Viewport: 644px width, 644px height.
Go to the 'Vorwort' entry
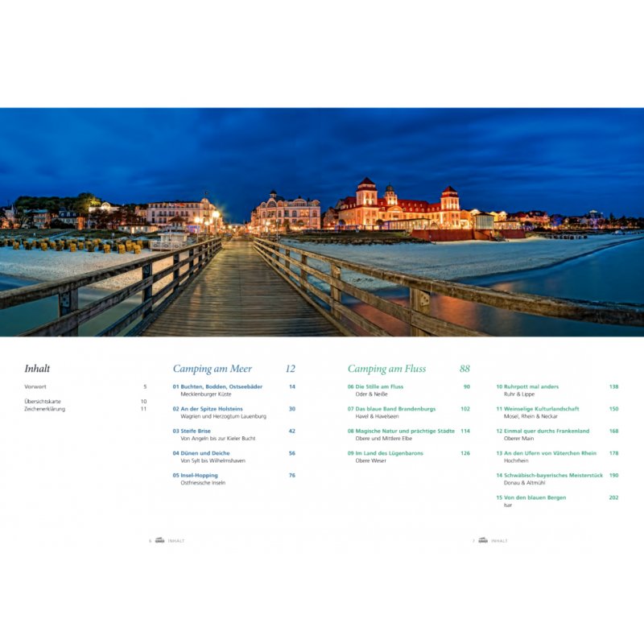click(x=35, y=387)
